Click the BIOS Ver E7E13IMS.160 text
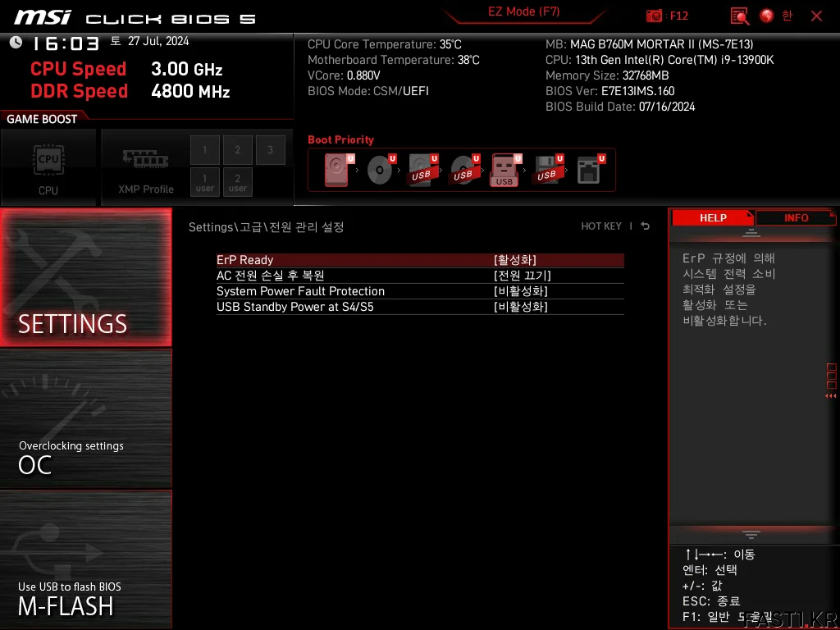 pyautogui.click(x=609, y=91)
